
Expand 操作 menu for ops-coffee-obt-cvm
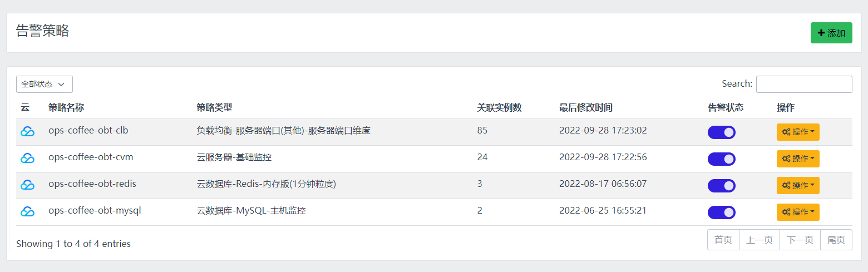click(798, 159)
